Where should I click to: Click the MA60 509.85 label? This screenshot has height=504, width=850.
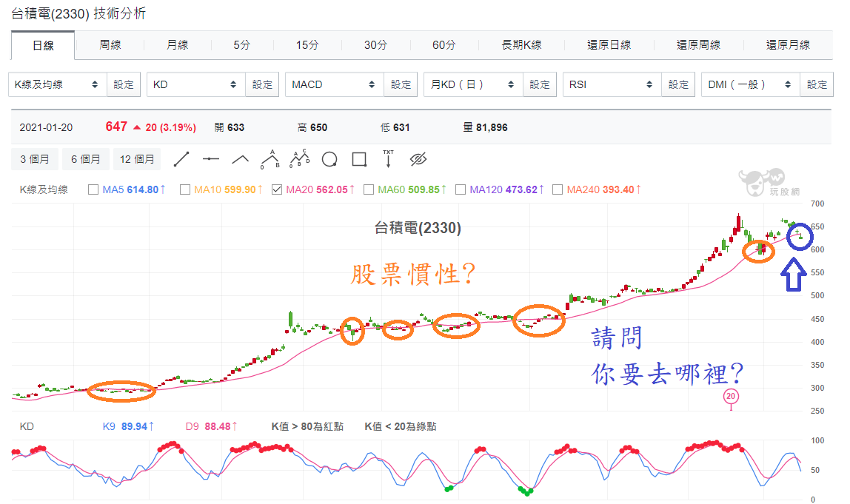pos(412,189)
